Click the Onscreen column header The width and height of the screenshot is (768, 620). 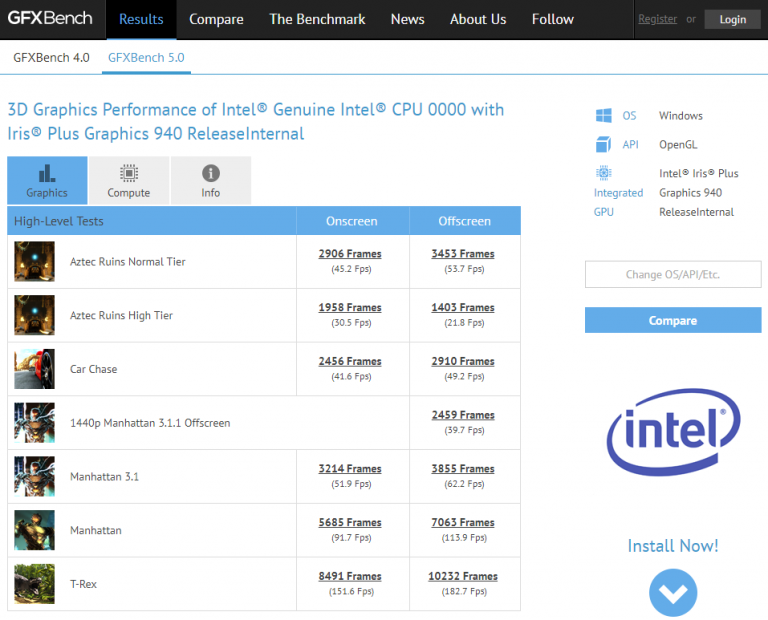click(352, 221)
